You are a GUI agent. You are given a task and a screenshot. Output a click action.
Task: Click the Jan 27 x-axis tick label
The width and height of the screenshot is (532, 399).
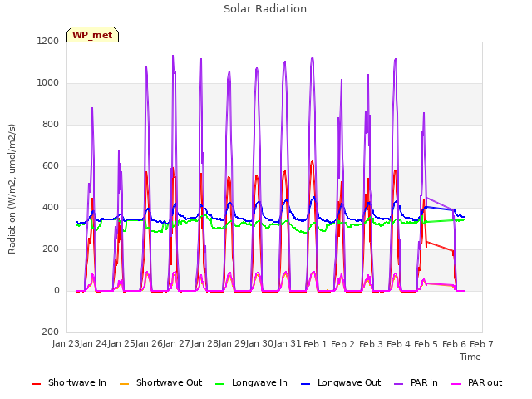point(176,343)
